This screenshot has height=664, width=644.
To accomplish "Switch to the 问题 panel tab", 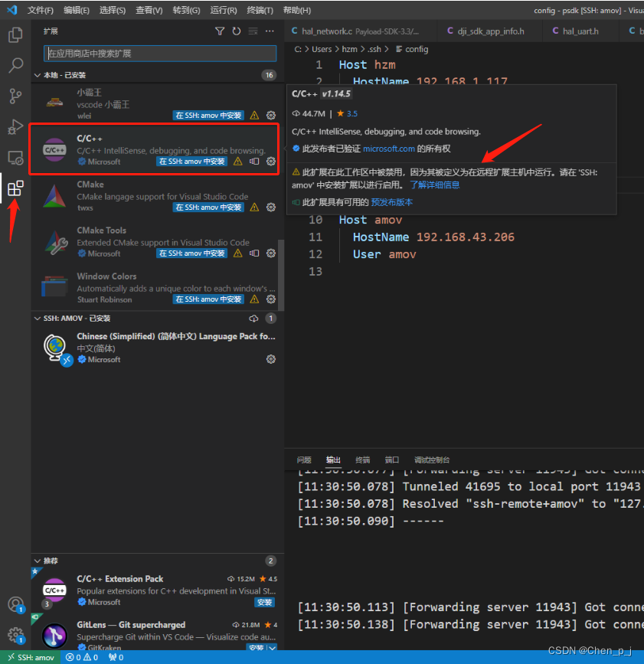I will 304,460.
